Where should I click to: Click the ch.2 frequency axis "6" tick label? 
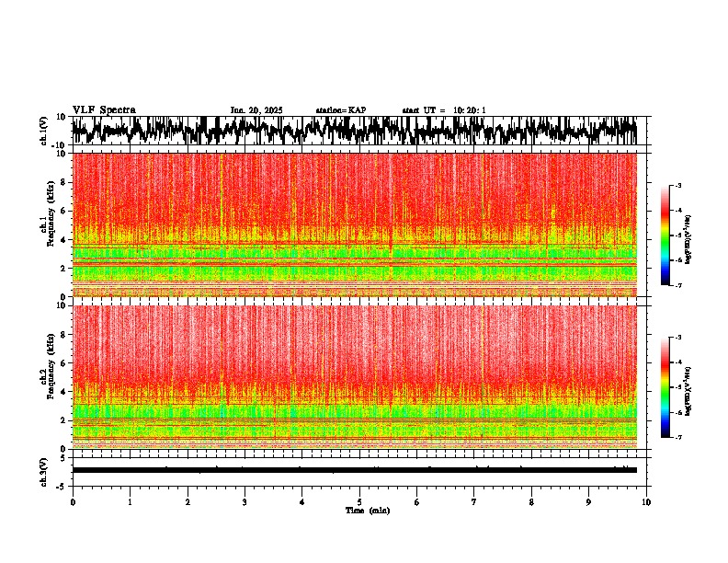click(x=63, y=363)
